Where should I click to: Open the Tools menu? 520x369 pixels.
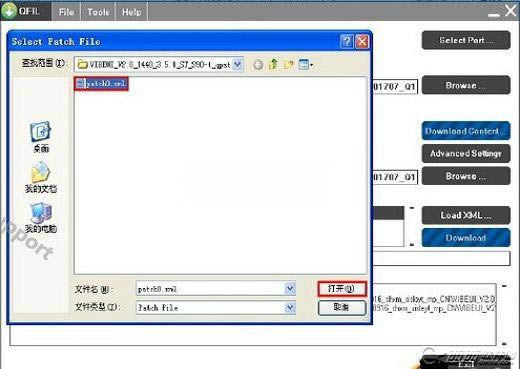coord(98,12)
